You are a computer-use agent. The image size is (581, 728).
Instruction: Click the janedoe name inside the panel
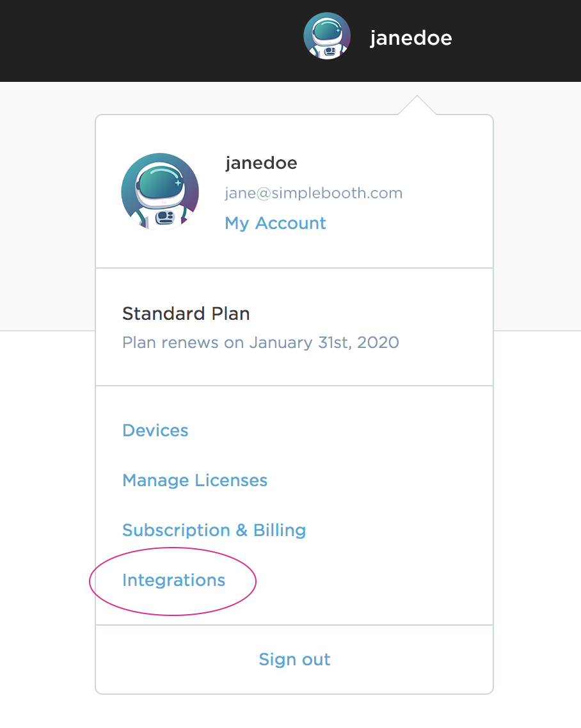tap(261, 163)
